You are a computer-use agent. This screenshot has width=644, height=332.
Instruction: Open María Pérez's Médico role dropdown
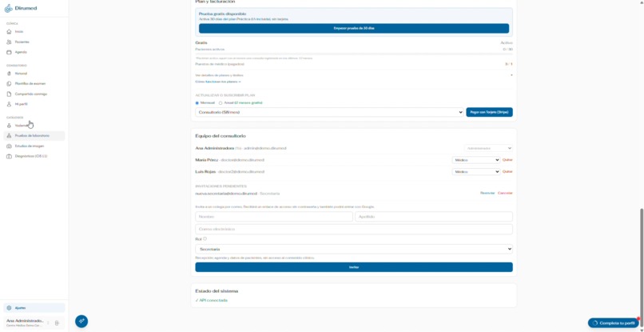click(476, 160)
